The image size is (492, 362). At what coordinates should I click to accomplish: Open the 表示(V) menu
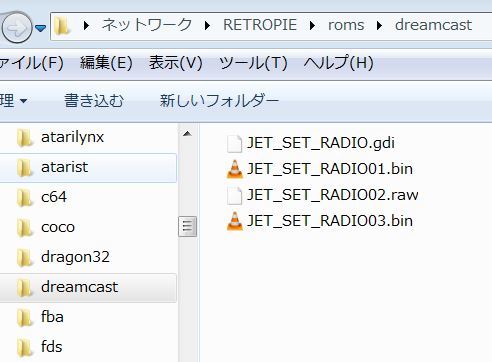[x=176, y=63]
